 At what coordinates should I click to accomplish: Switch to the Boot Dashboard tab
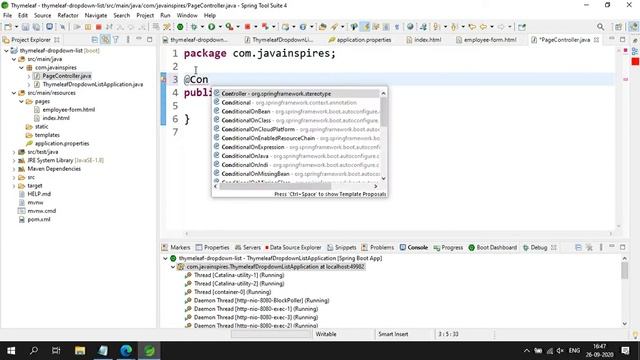[492, 247]
